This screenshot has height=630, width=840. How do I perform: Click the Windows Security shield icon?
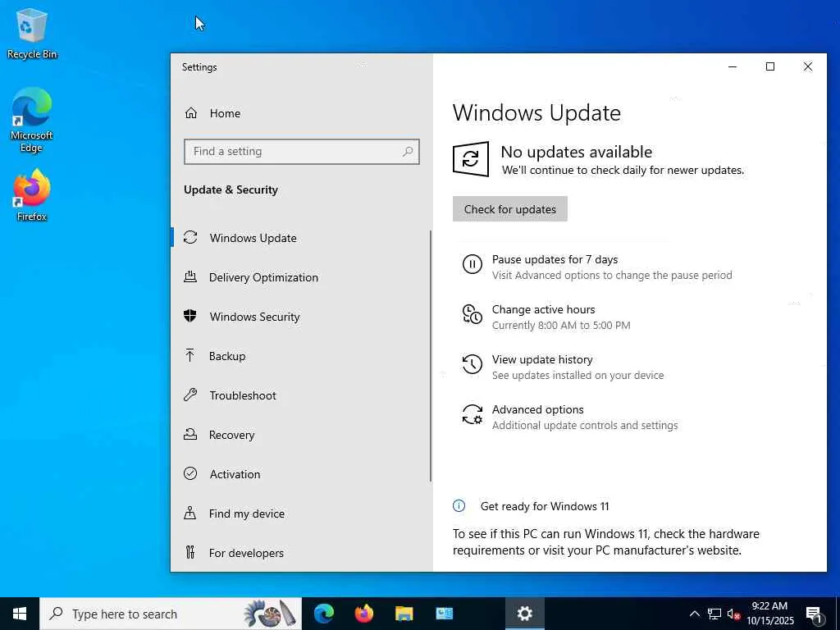tap(190, 316)
